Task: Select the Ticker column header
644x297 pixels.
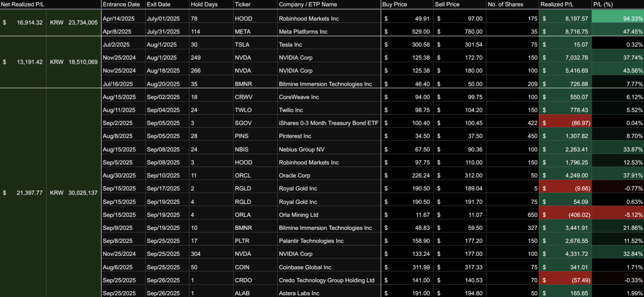Action: coord(255,4)
